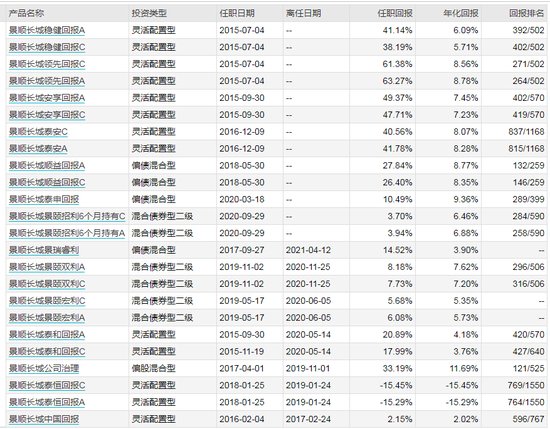Click the 产品名称 column header
The height and width of the screenshot is (429, 550).
point(26,13)
